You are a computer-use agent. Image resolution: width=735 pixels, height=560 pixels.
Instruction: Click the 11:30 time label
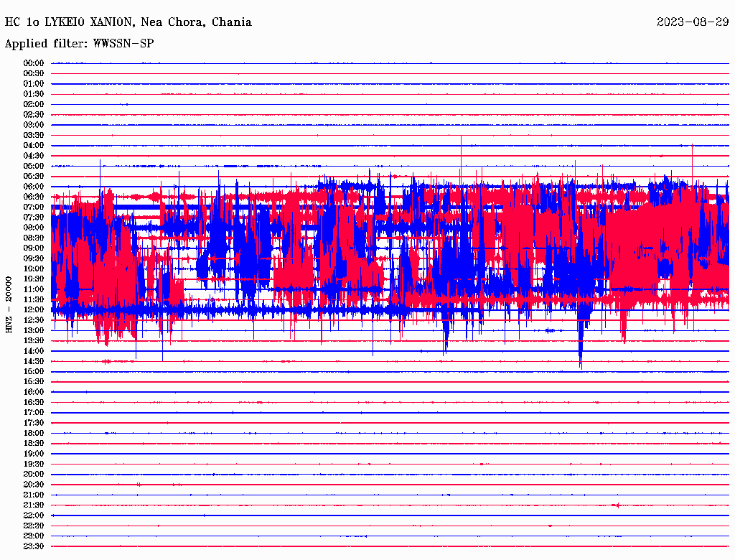pos(34,299)
